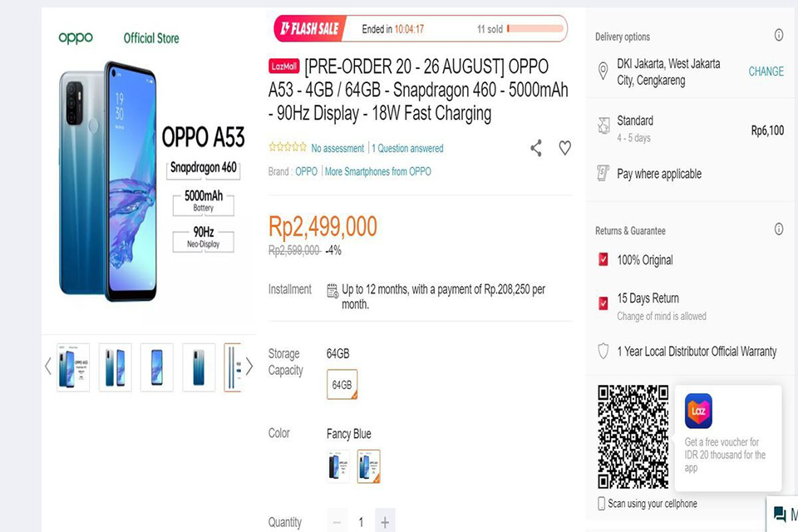
Task: Click the Pay where applicable payment icon
Action: (603, 174)
